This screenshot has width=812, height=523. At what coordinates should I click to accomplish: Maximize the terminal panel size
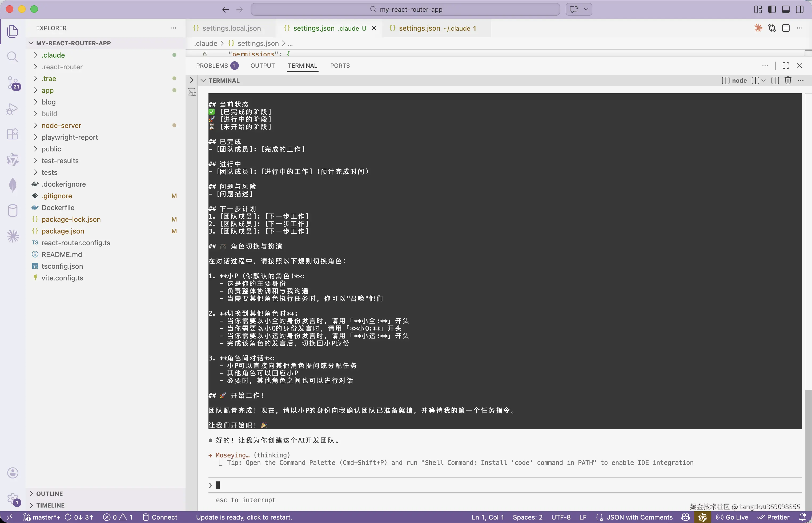tap(786, 66)
